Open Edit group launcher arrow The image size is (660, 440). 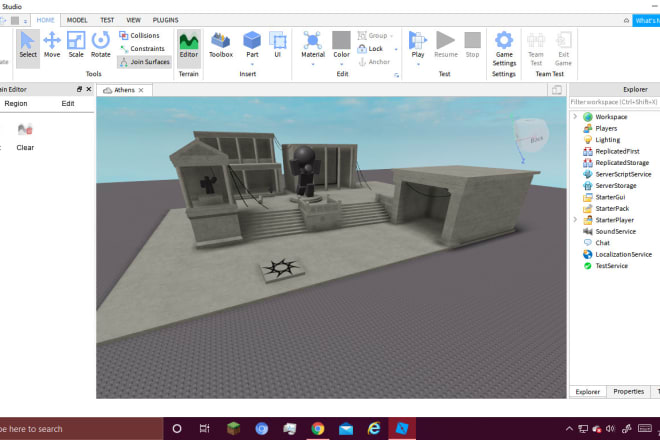(x=397, y=75)
